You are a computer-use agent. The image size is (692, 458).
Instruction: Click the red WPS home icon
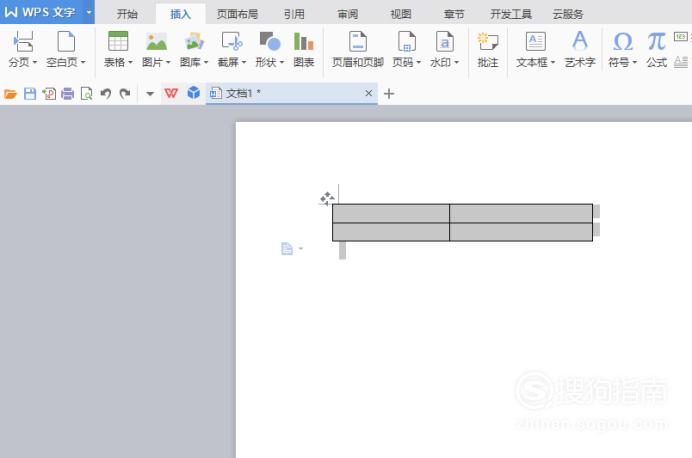(x=171, y=94)
